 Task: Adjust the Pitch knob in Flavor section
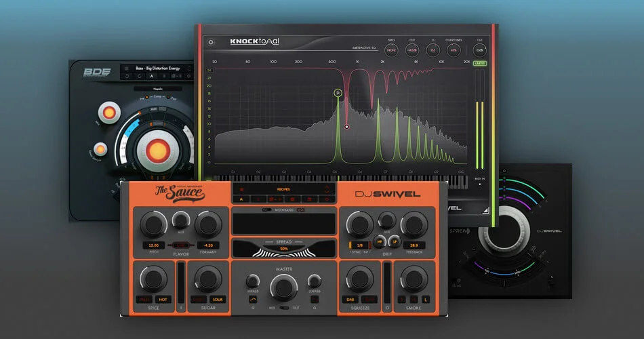tap(154, 225)
